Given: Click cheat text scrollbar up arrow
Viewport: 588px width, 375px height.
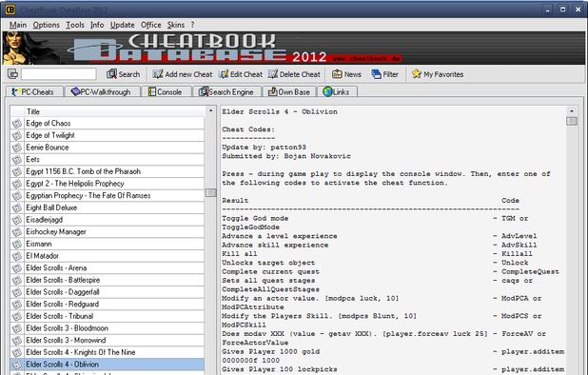Looking at the screenshot, I should click(572, 111).
